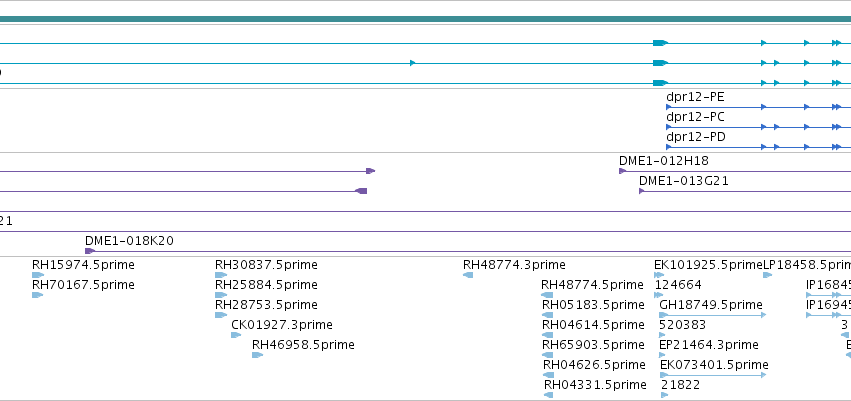Click the RH48774.3prime reverse arrow
Viewport: 851px width, 401px height.
coord(468,275)
